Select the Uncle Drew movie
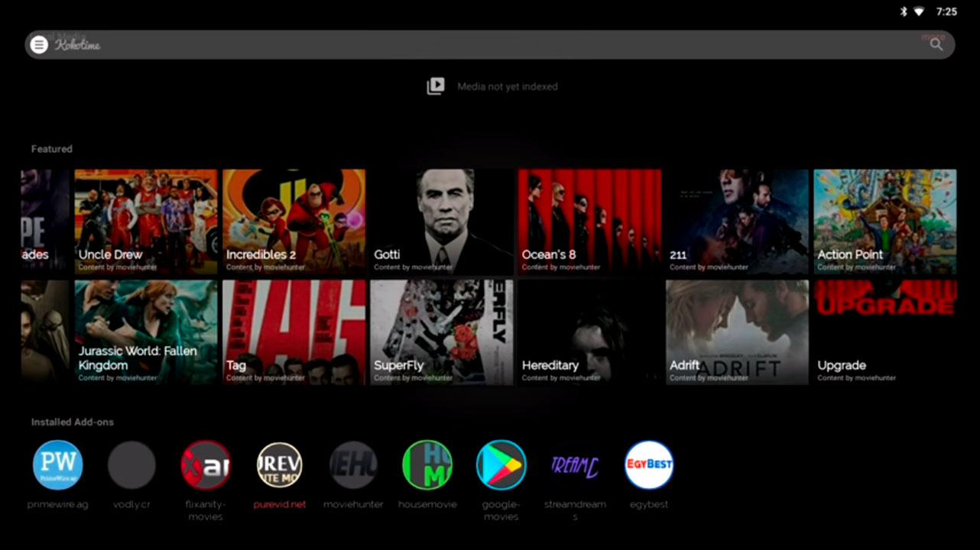The height and width of the screenshot is (550, 980). coord(146,222)
